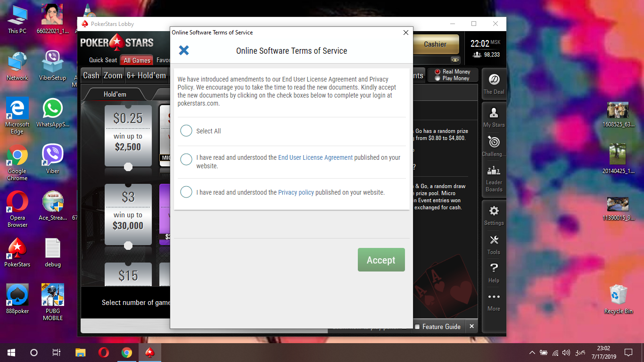Open the 66022021 image file on desktop

[53, 20]
